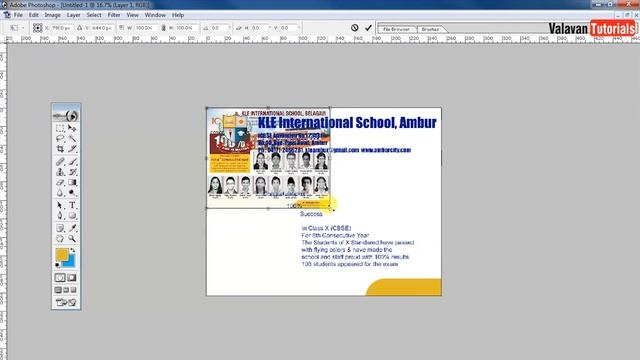
Task: Open the Brushes palette tab
Action: 430,29
